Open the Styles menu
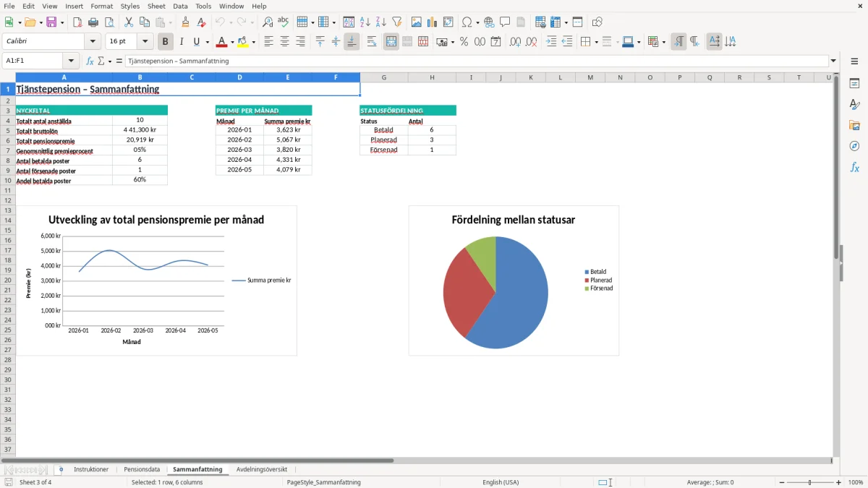Image resolution: width=868 pixels, height=488 pixels. [130, 6]
